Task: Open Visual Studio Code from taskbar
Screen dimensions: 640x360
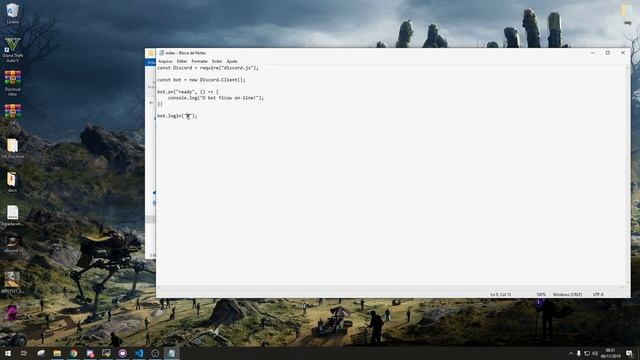Action: coord(139,353)
